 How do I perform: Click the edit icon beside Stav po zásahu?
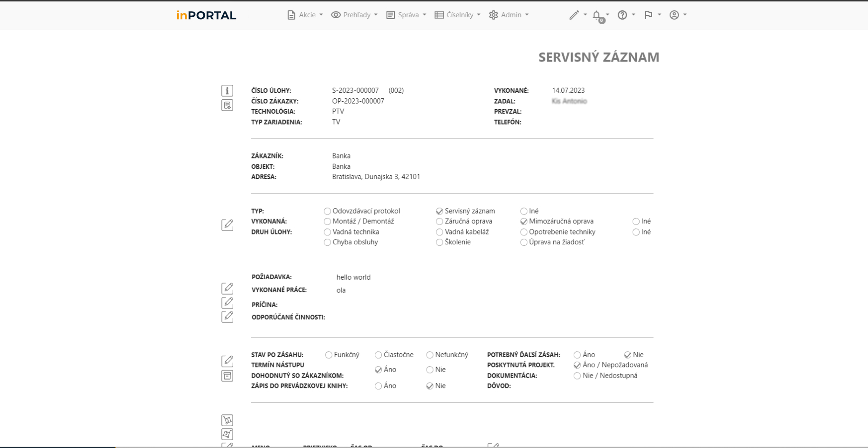[227, 361]
